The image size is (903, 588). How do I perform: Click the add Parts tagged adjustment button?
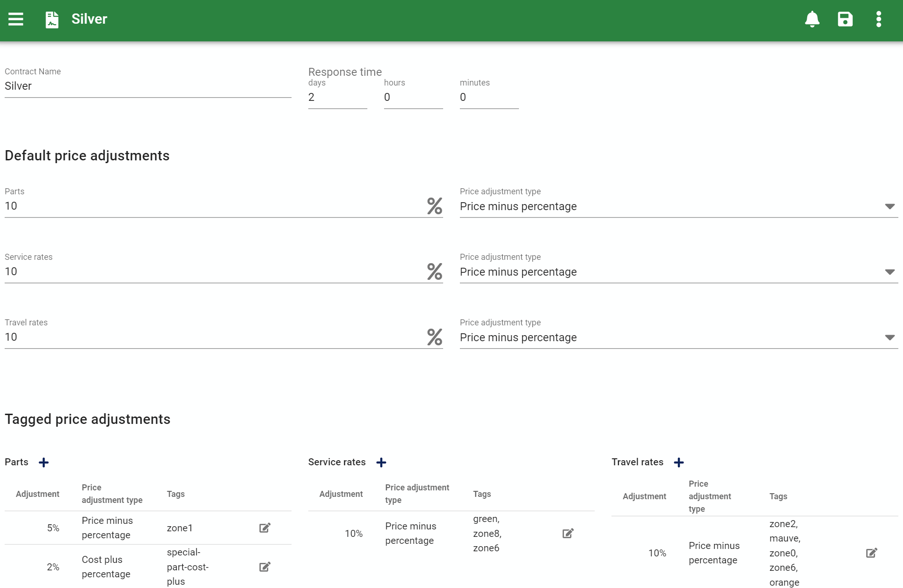tap(44, 462)
